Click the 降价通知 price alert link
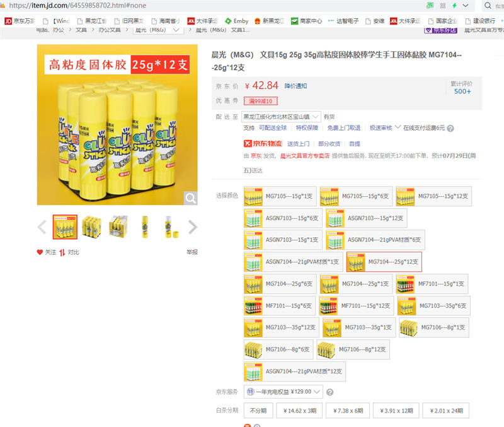 click(x=295, y=86)
